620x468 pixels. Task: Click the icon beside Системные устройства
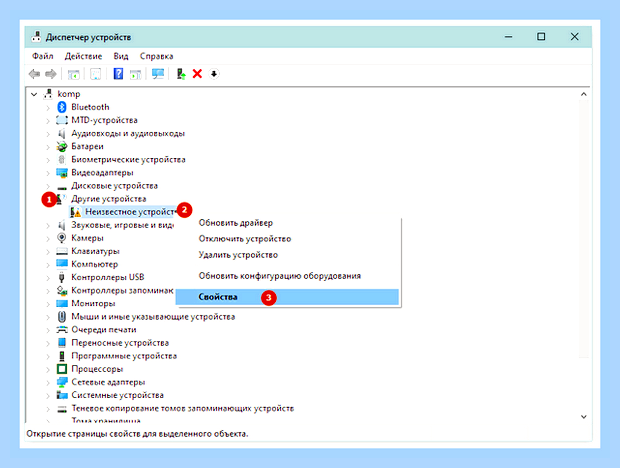(62, 395)
